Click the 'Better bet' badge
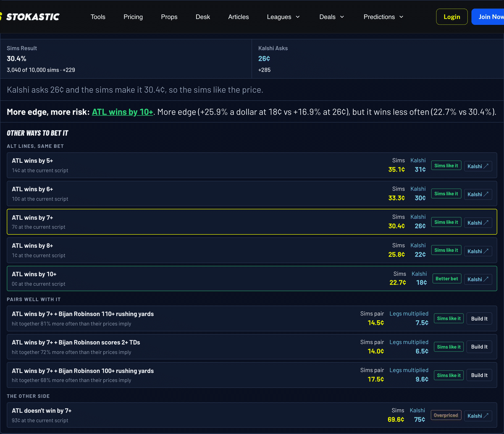 (x=447, y=279)
